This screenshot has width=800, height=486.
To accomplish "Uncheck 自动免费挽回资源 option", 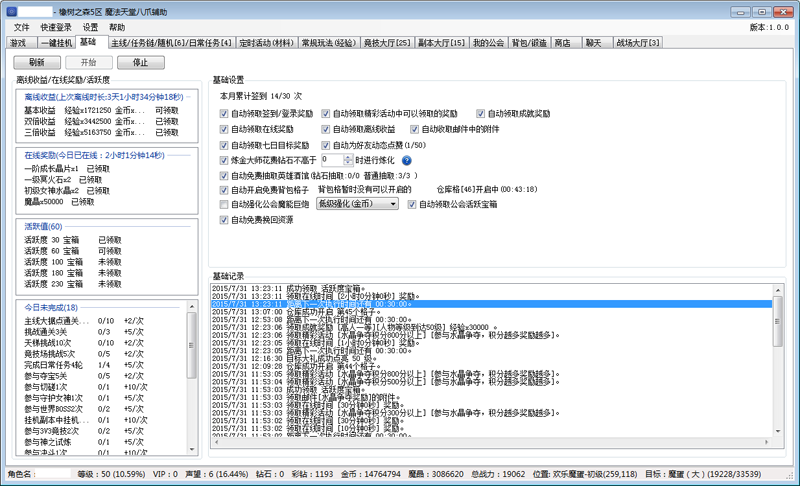I will pyautogui.click(x=224, y=219).
